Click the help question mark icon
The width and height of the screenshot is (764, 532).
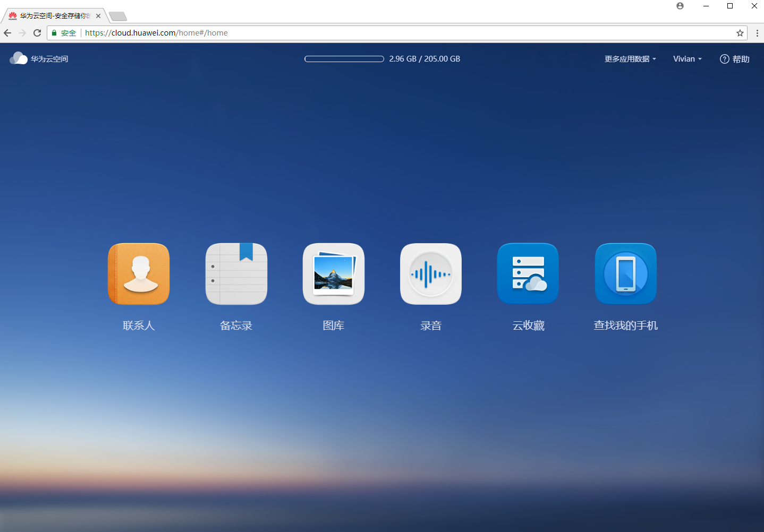[x=724, y=59]
